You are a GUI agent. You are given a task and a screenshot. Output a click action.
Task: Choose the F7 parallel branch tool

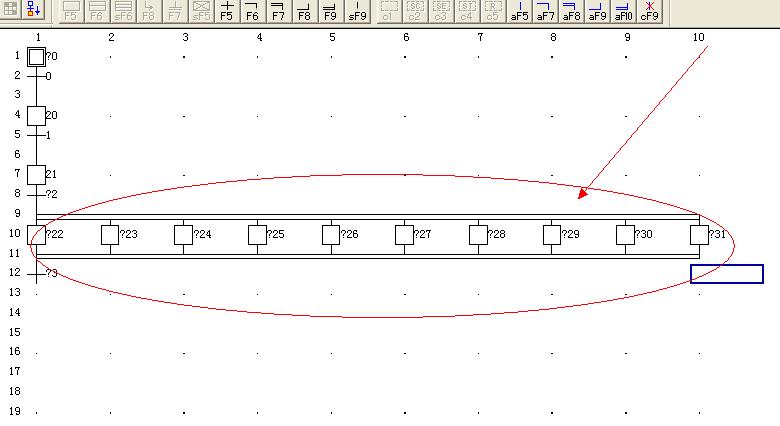[x=278, y=10]
